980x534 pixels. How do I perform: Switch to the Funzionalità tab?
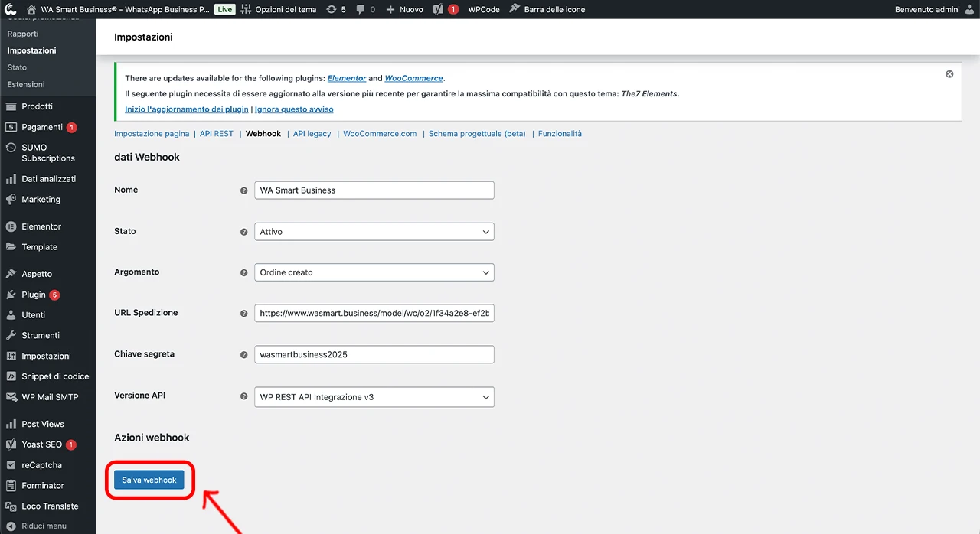[x=560, y=134]
